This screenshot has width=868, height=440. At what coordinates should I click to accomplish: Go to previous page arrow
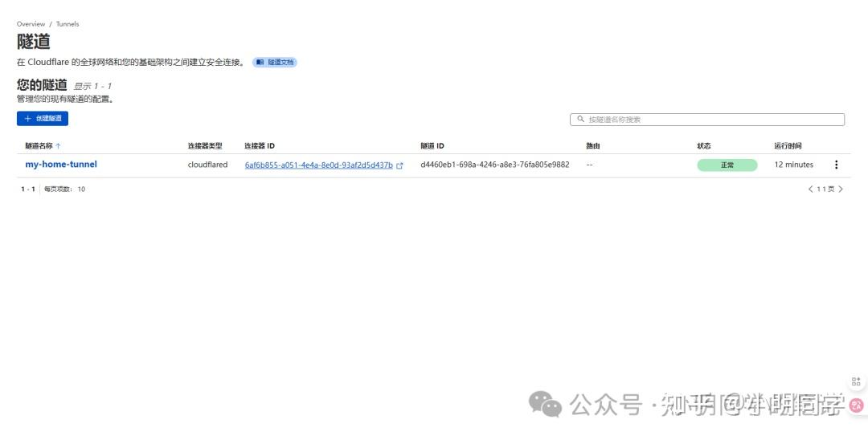[x=810, y=189]
